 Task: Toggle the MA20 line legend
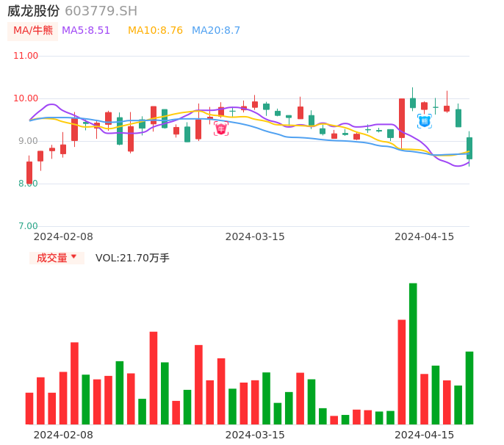point(216,31)
